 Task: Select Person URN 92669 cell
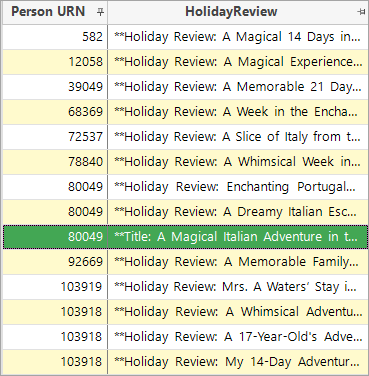(x=55, y=262)
